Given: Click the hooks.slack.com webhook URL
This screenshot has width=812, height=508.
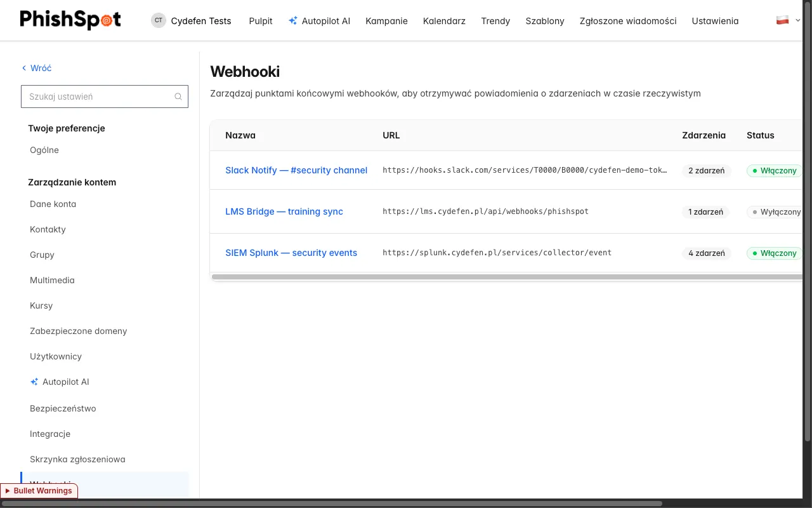Looking at the screenshot, I should [525, 170].
